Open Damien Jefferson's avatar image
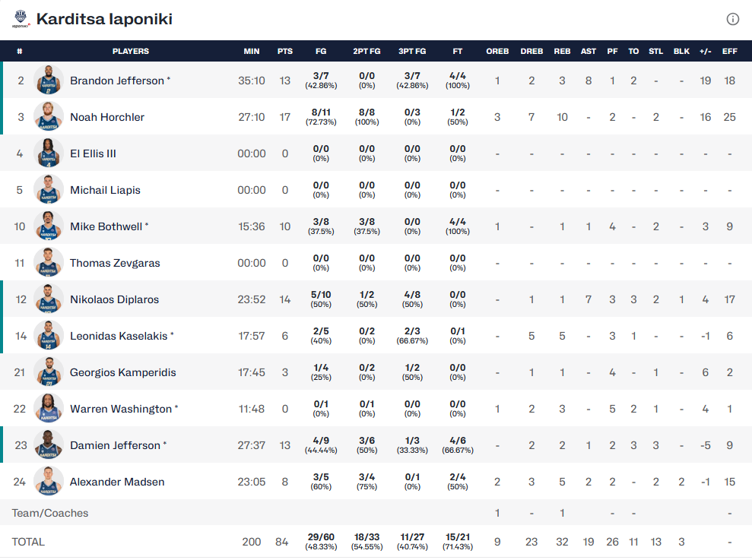Viewport: 752px width, 560px height. [49, 445]
